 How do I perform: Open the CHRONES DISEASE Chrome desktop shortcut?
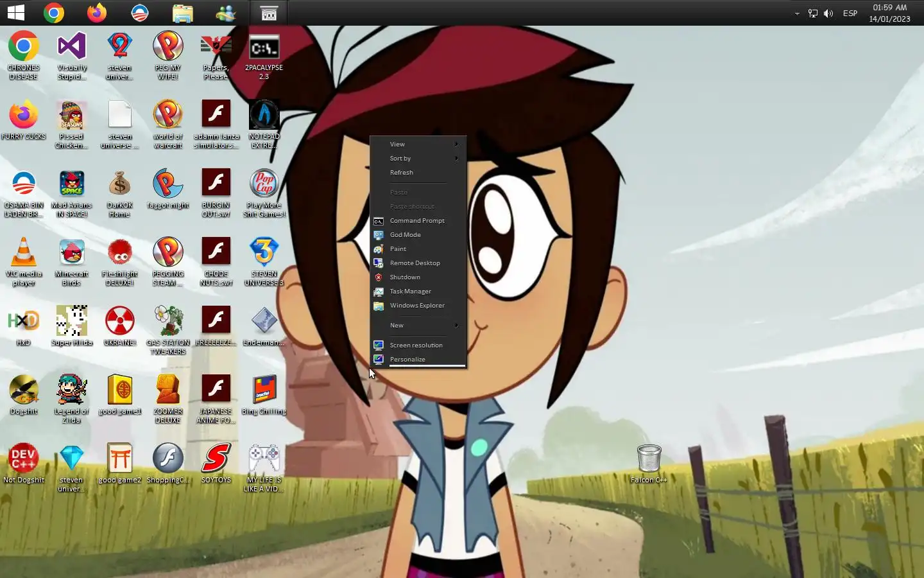[x=24, y=55]
